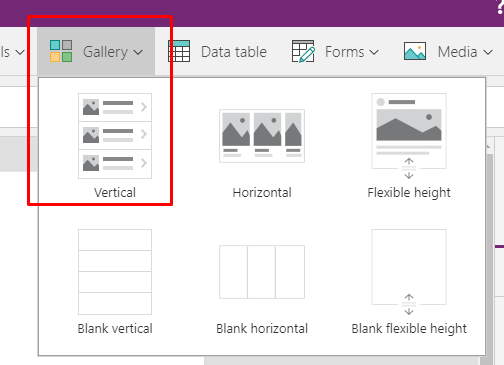This screenshot has height=365, width=504.
Task: Click the Blank horizontal label
Action: click(x=262, y=328)
